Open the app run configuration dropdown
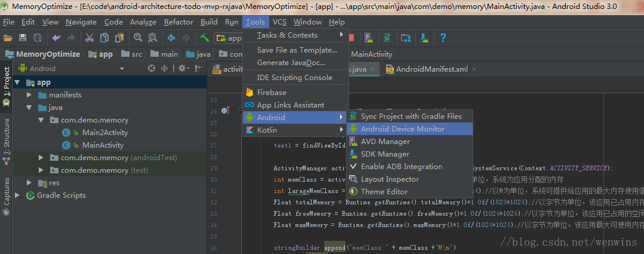The height and width of the screenshot is (254, 644). 229,38
